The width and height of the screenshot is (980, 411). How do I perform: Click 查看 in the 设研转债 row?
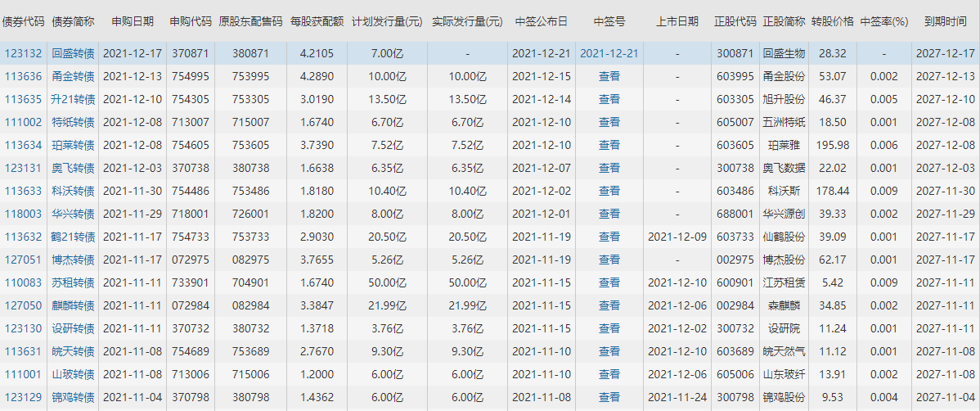609,328
